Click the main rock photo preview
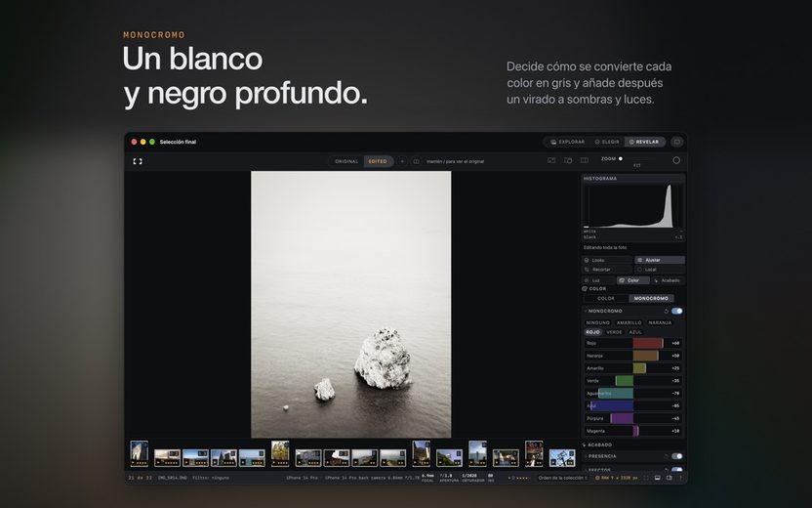 (351, 304)
